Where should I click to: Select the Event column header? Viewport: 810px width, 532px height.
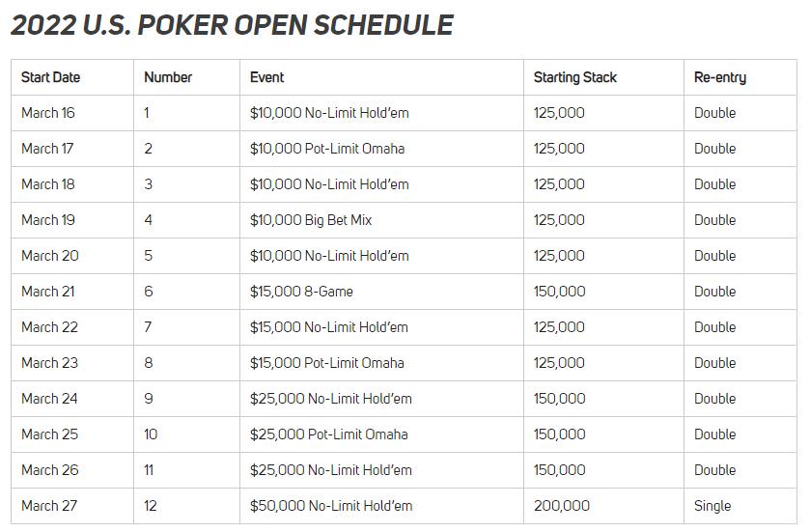pyautogui.click(x=267, y=77)
